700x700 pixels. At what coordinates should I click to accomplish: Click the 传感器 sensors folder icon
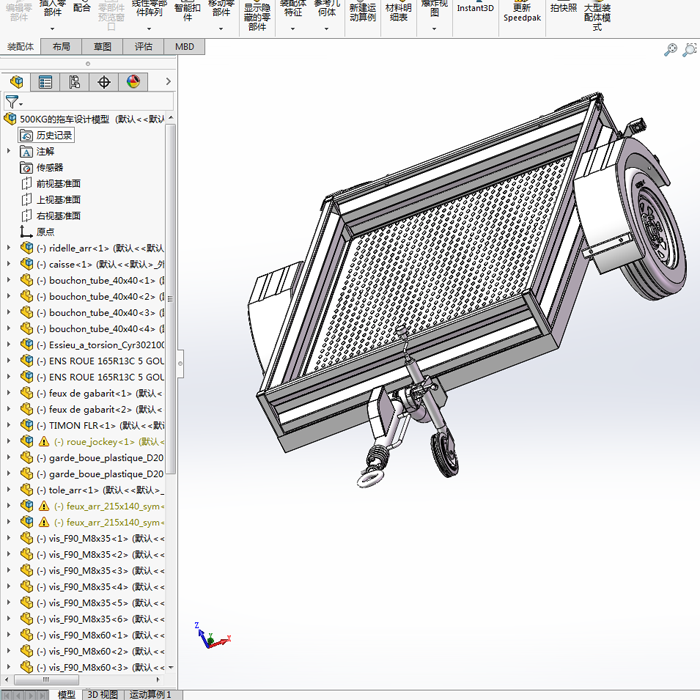pos(26,167)
